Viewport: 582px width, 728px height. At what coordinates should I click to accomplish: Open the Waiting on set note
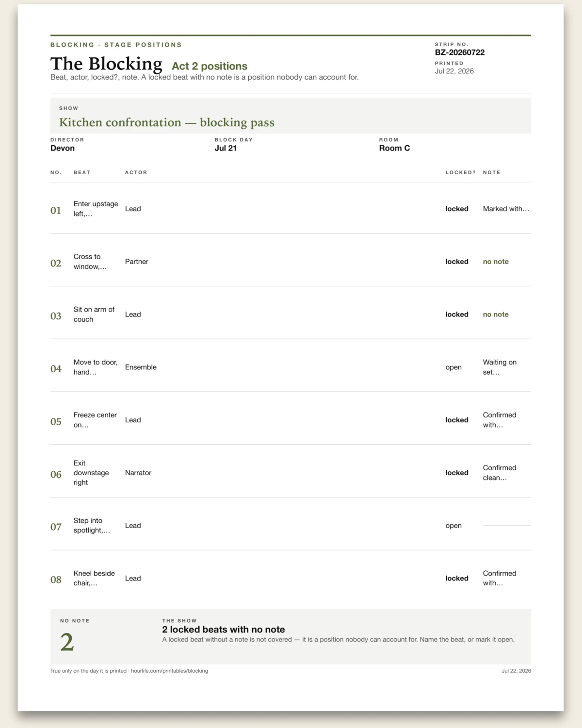coord(500,367)
